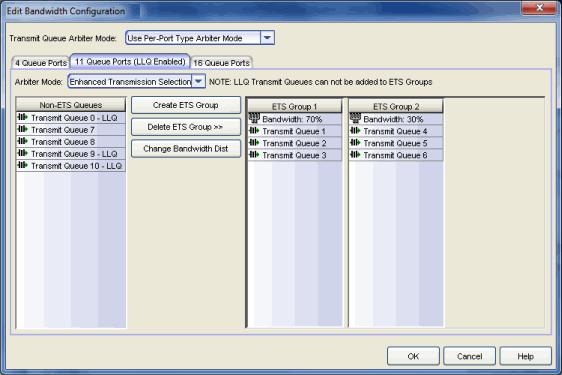The width and height of the screenshot is (562, 375).
Task: Click the queue icon beside Transmit Queue 6
Action: 355,155
